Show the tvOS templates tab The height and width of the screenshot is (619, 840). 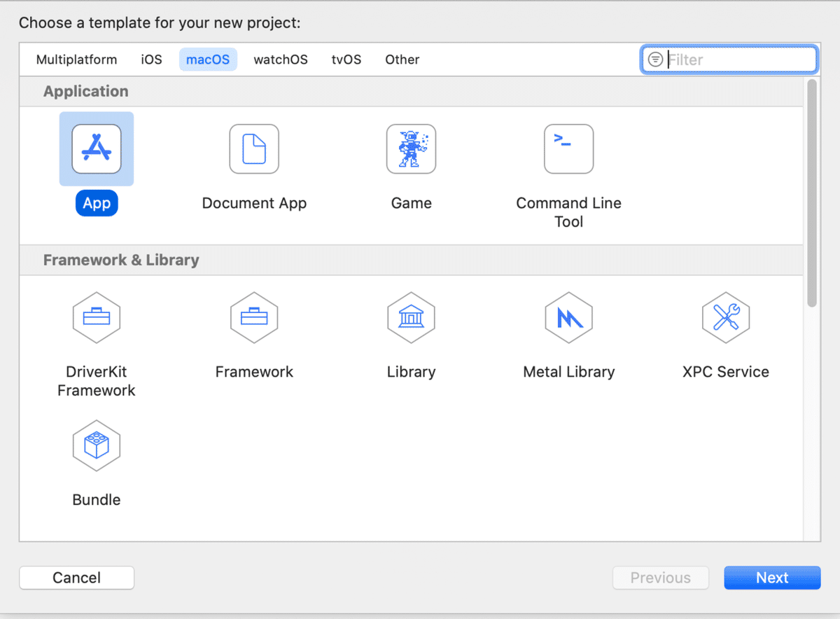pyautogui.click(x=346, y=60)
